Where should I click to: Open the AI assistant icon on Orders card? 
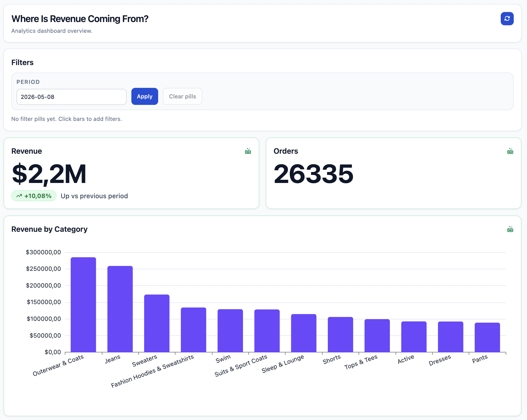pos(510,151)
